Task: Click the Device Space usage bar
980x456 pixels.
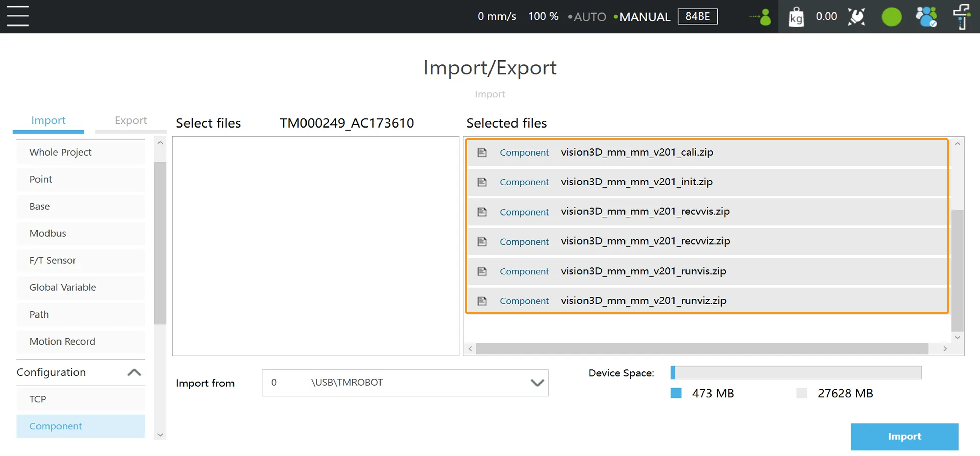Action: tap(796, 373)
